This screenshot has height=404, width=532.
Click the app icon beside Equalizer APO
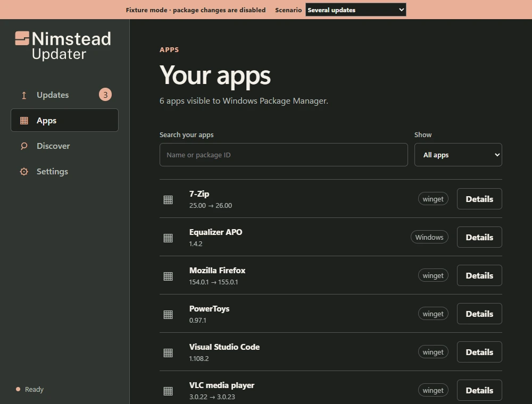point(168,238)
